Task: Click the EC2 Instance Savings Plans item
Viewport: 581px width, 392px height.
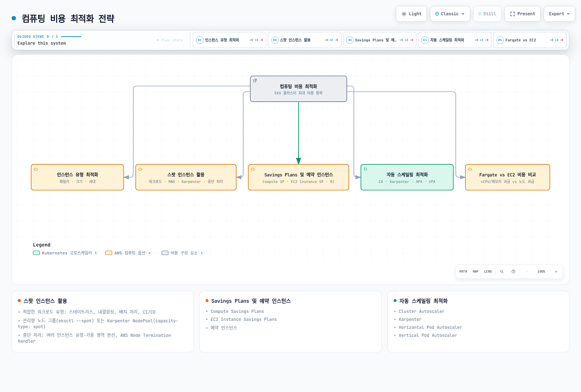Action: [x=243, y=319]
